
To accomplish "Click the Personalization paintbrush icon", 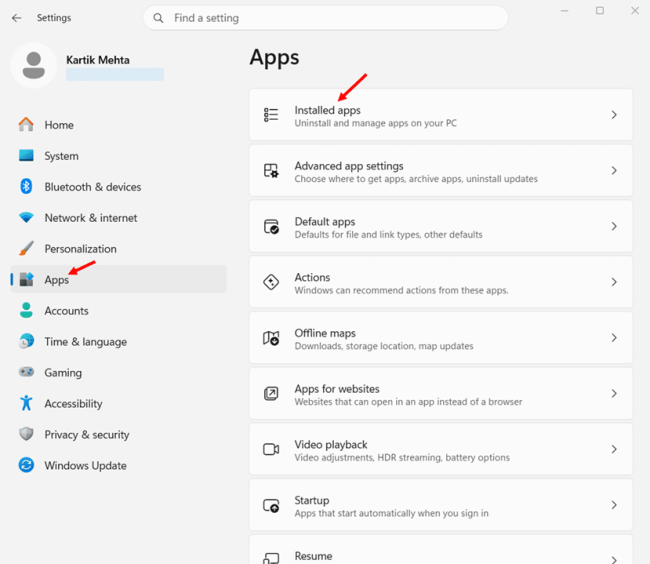I will (x=26, y=249).
